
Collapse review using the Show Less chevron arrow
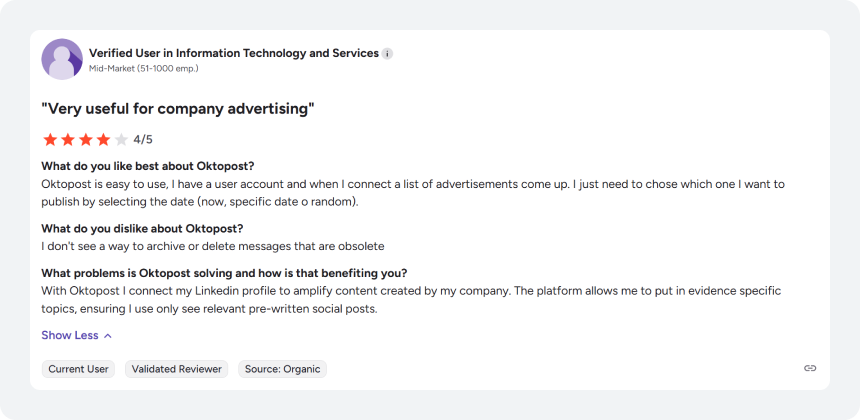tap(108, 336)
